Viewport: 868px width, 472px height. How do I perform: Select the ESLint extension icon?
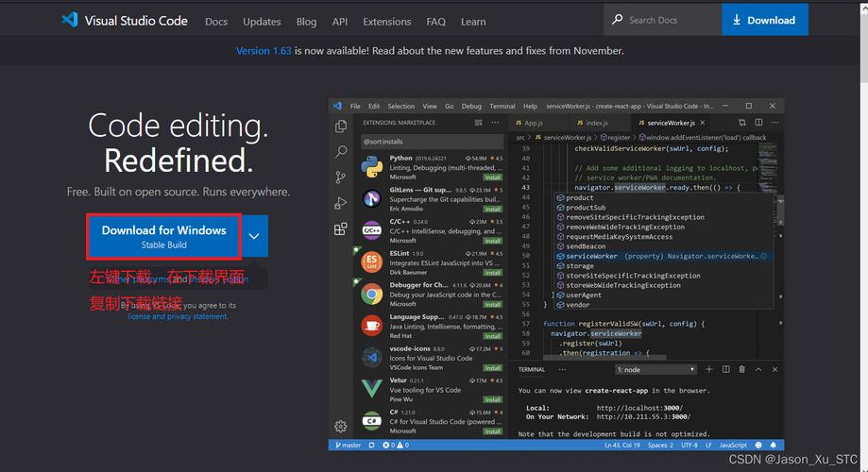[x=371, y=261]
